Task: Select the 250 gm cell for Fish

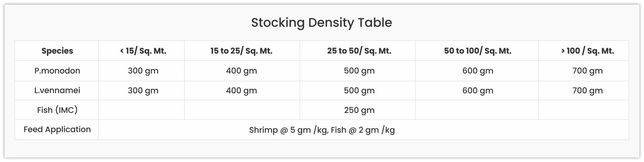Action: (359, 110)
